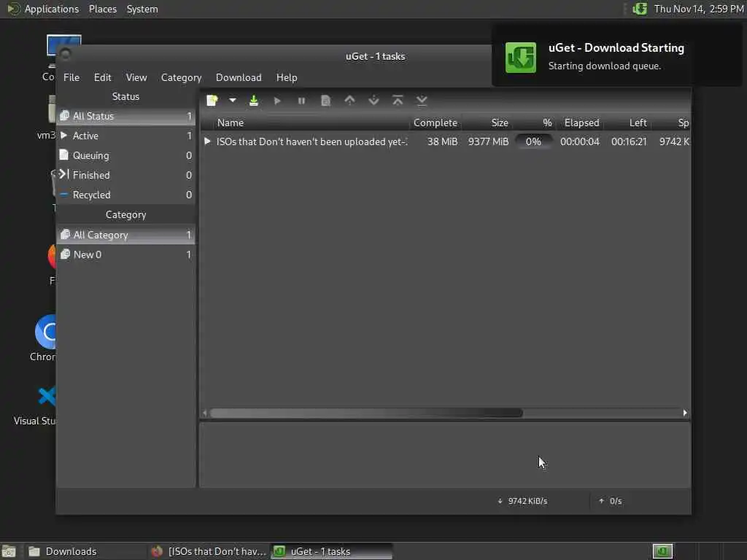The width and height of the screenshot is (747, 560).
Task: Open the View menu
Action: [136, 77]
